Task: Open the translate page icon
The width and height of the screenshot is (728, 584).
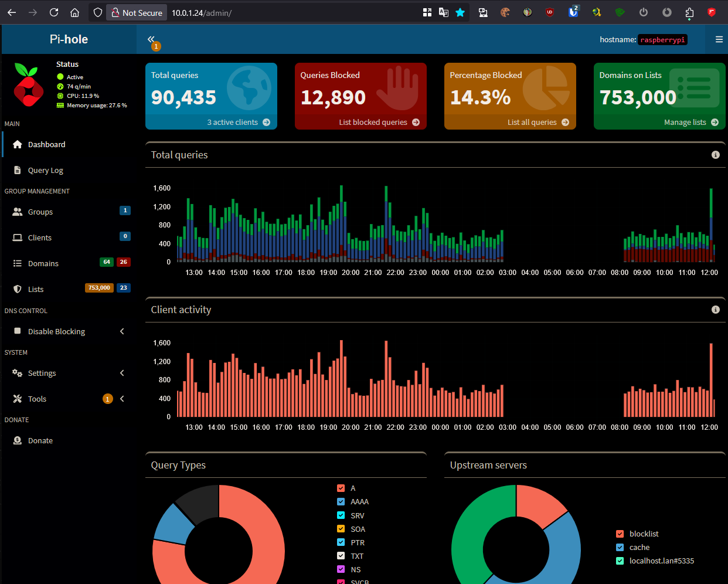Action: pos(444,12)
